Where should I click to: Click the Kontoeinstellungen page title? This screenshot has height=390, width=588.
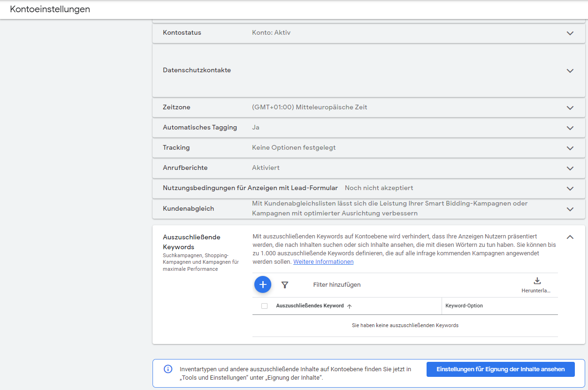(x=50, y=9)
